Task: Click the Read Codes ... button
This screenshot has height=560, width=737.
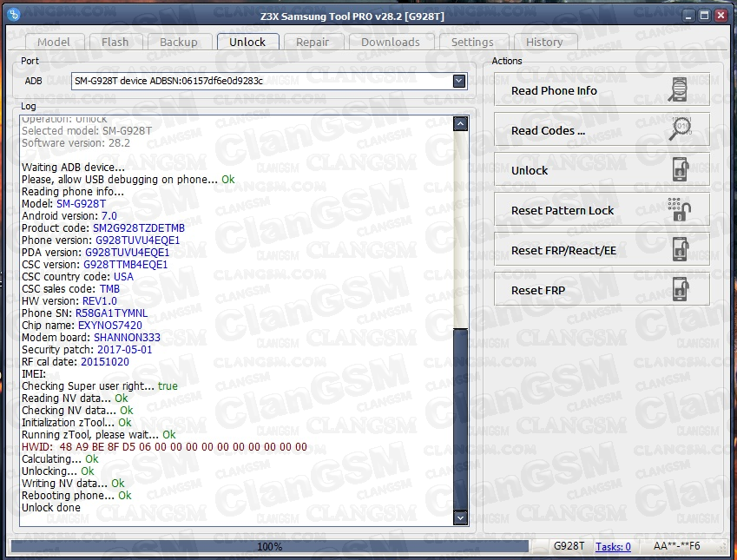Action: [602, 129]
